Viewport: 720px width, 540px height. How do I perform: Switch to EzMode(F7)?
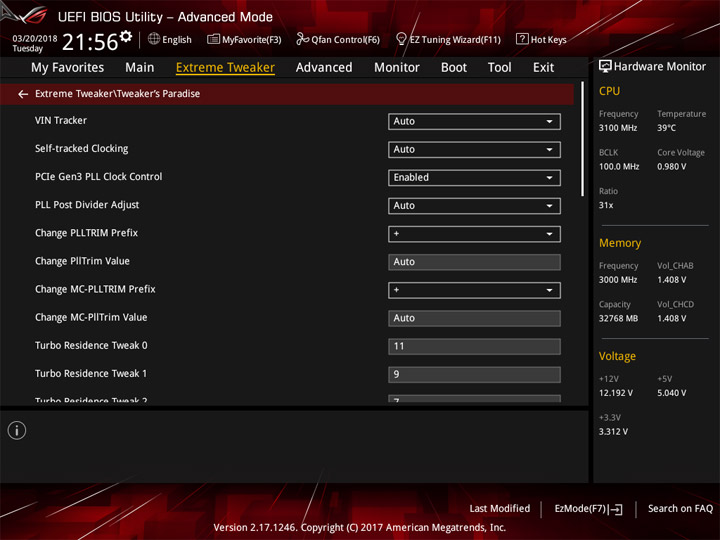coord(589,509)
